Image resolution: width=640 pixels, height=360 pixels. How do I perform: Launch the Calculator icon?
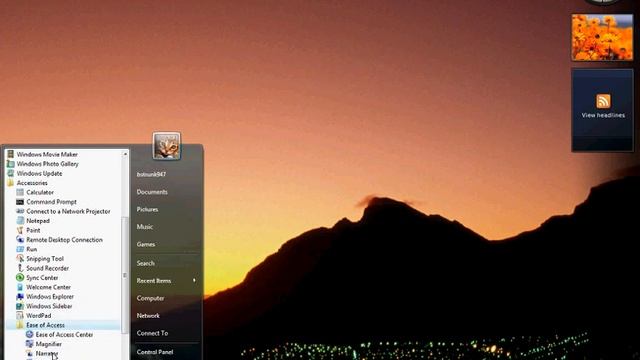pos(20,192)
